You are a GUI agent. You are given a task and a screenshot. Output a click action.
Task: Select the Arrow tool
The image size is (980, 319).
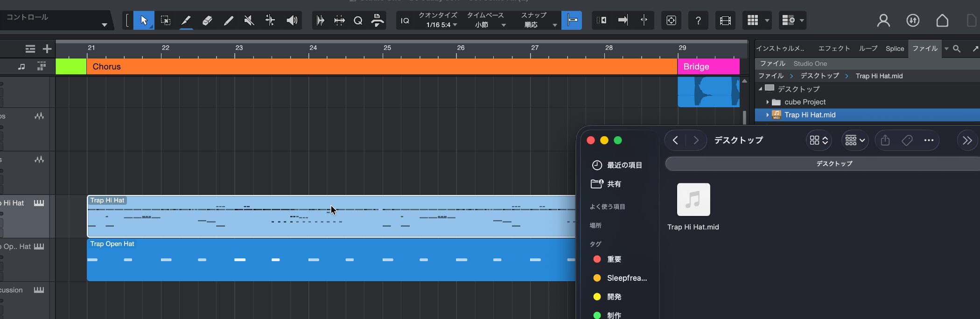tap(144, 21)
